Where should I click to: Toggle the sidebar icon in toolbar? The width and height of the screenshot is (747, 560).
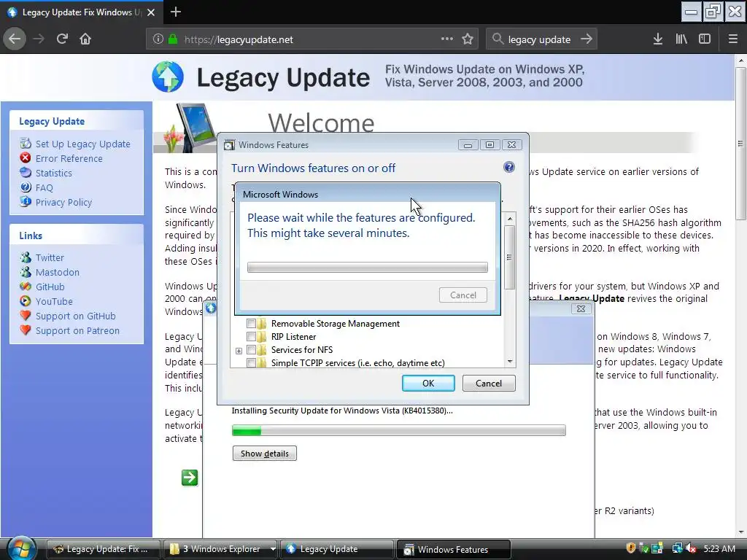point(705,39)
